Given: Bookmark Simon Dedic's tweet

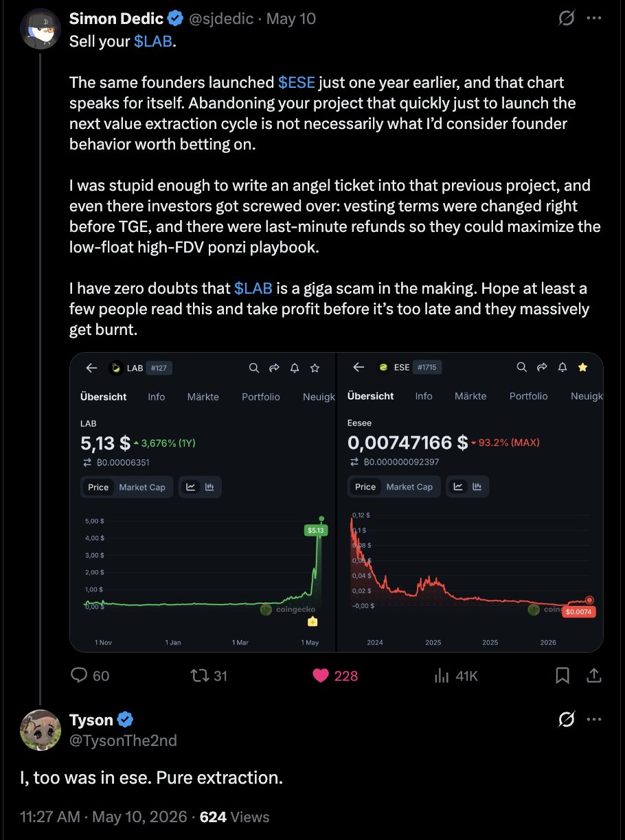Looking at the screenshot, I should coord(562,676).
